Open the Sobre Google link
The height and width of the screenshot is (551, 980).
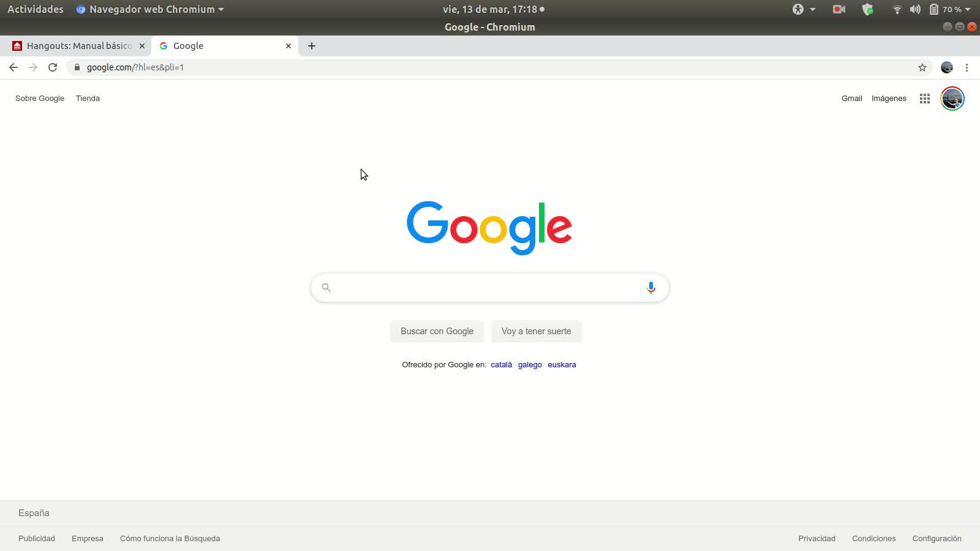(x=40, y=99)
